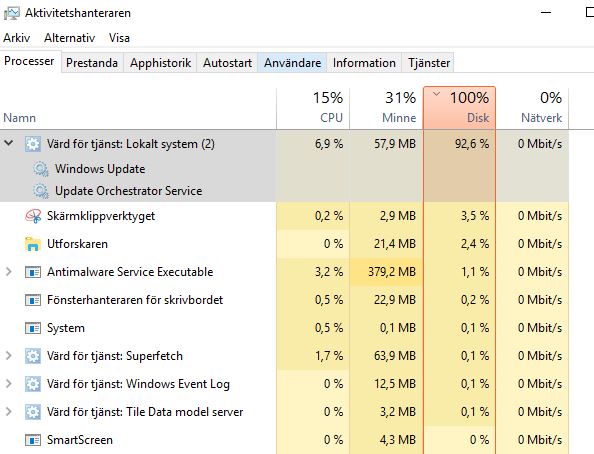Screen dimensions: 594x454
Task: Open the Alternativ menu
Action: [69, 38]
